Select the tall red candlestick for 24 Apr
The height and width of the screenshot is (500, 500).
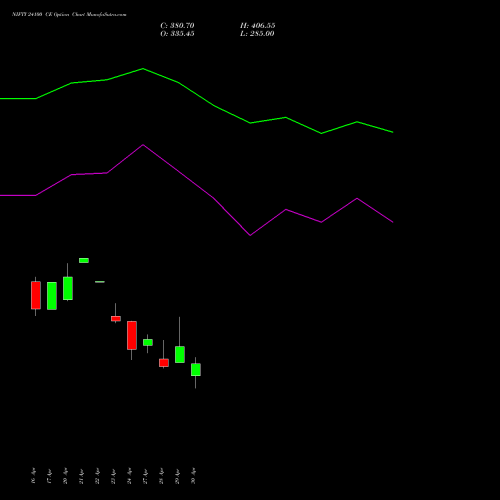pyautogui.click(x=132, y=335)
